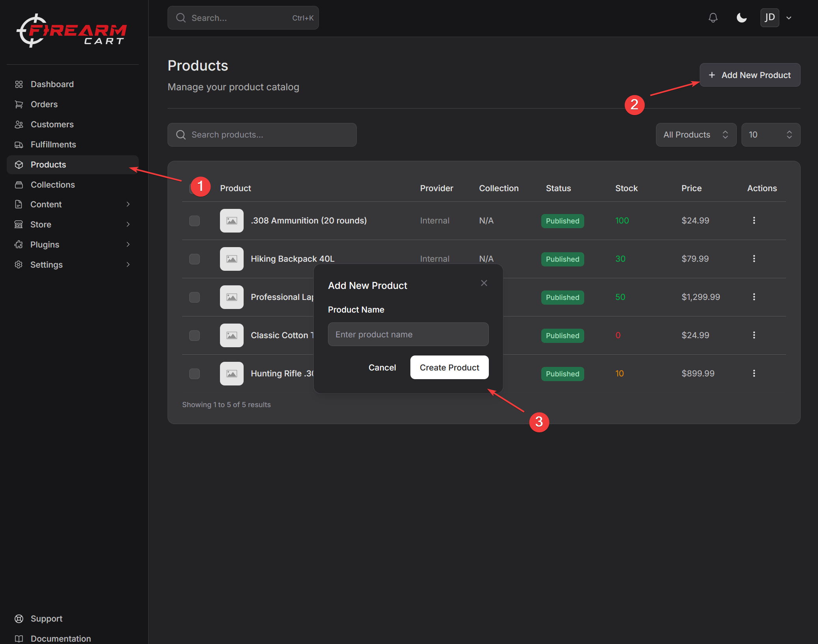Click the Enter product name field
Image resolution: width=818 pixels, height=644 pixels.
[x=408, y=335]
